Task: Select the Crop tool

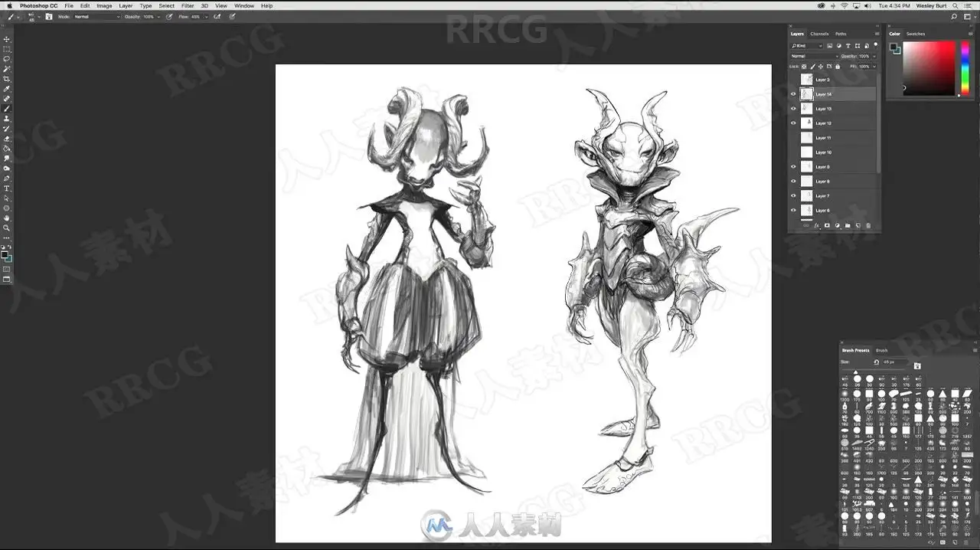Action: click(6, 78)
